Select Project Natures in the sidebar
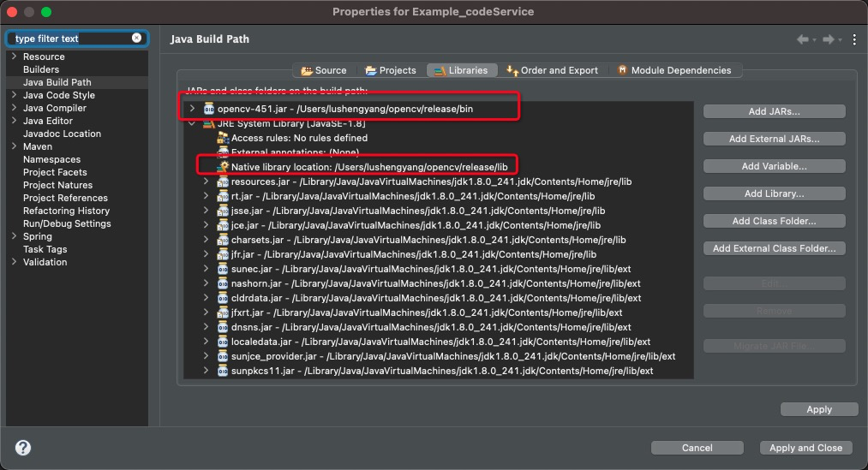This screenshot has height=470, width=868. 57,185
